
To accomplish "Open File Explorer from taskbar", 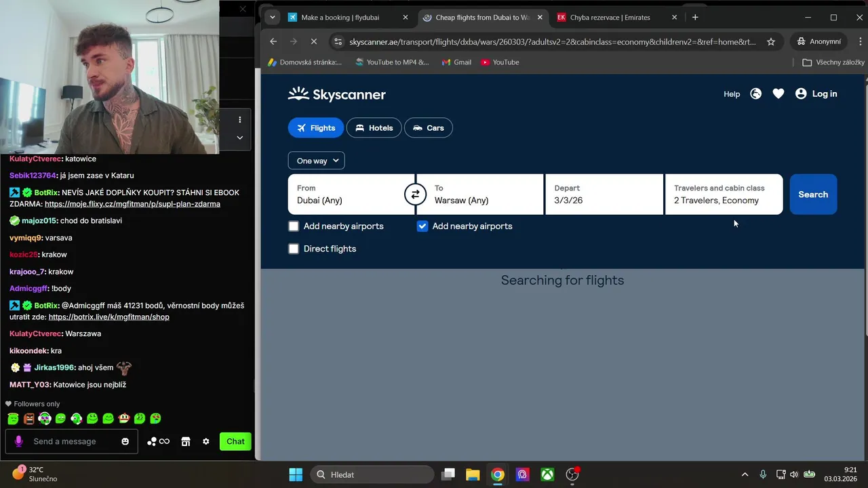I will (x=473, y=474).
